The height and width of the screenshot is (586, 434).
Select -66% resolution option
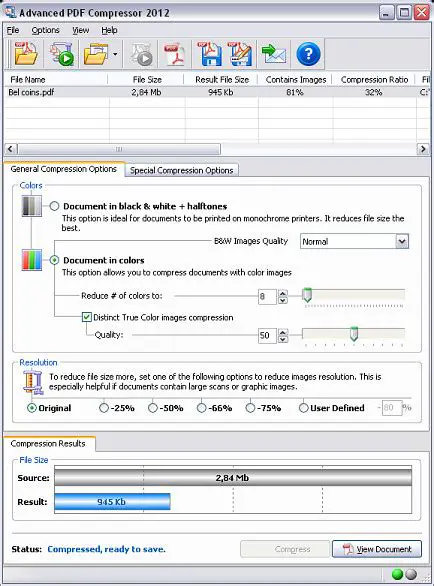[201, 408]
